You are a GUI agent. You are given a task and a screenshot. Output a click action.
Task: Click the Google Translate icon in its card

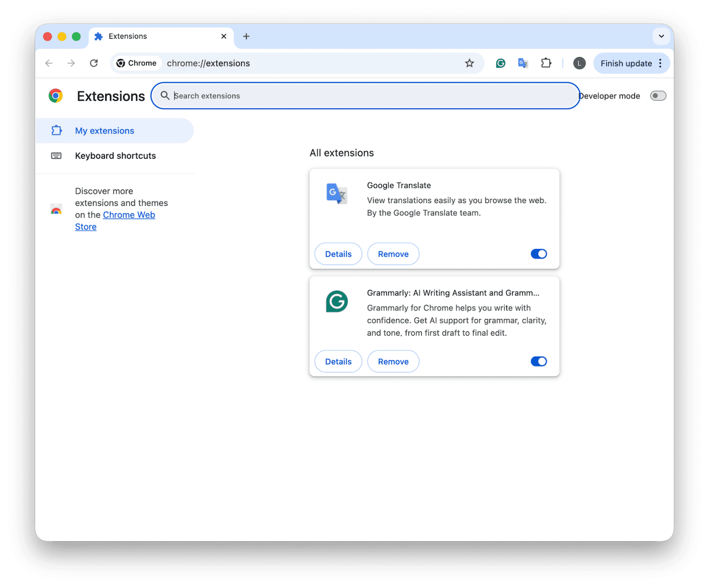[x=336, y=194]
